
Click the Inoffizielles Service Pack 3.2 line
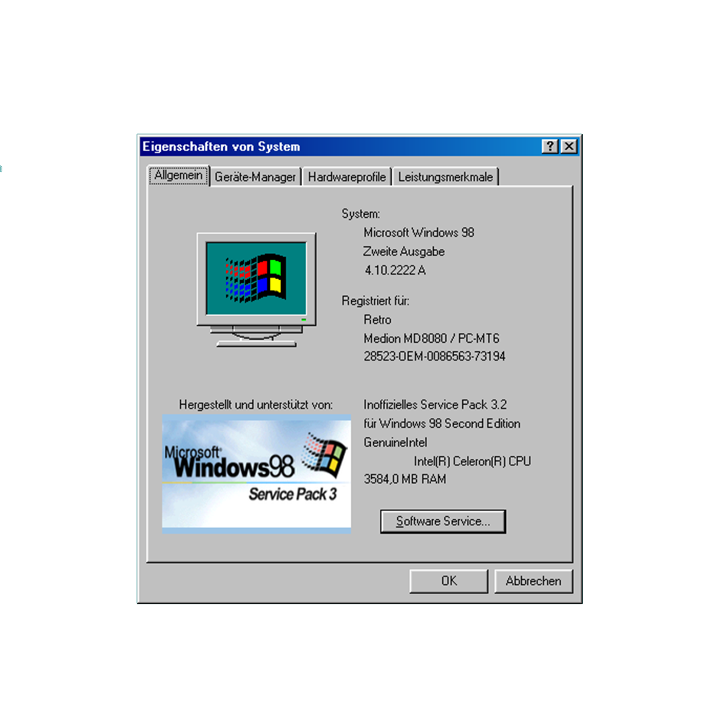(x=435, y=405)
